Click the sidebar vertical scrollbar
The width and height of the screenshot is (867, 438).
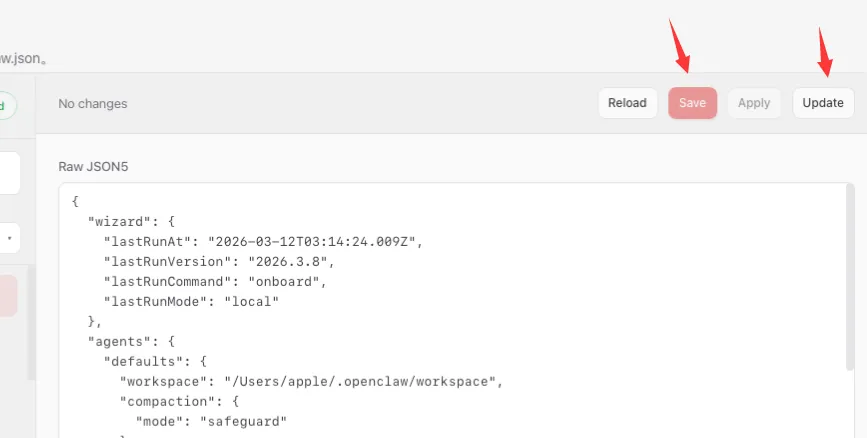pyautogui.click(x=31, y=320)
